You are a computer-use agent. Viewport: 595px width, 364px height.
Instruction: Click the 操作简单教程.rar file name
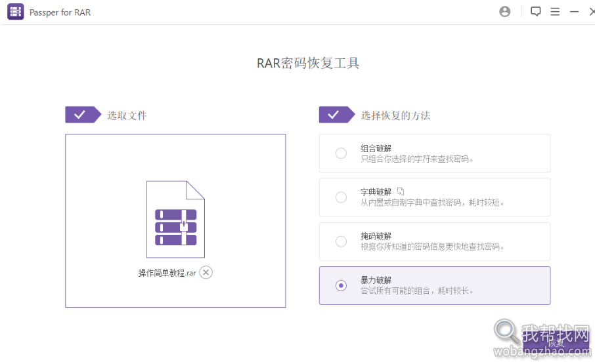click(x=167, y=273)
